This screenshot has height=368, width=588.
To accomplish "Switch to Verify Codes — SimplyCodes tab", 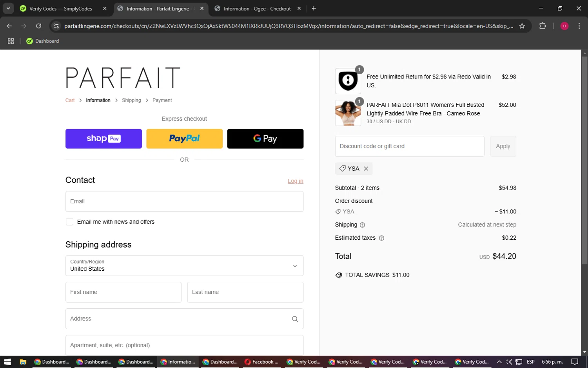I will click(x=60, y=9).
